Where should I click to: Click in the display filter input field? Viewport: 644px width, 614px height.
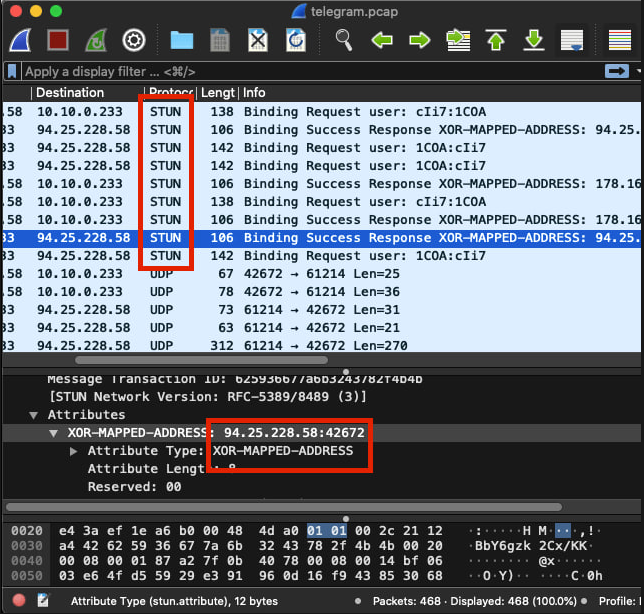point(300,72)
